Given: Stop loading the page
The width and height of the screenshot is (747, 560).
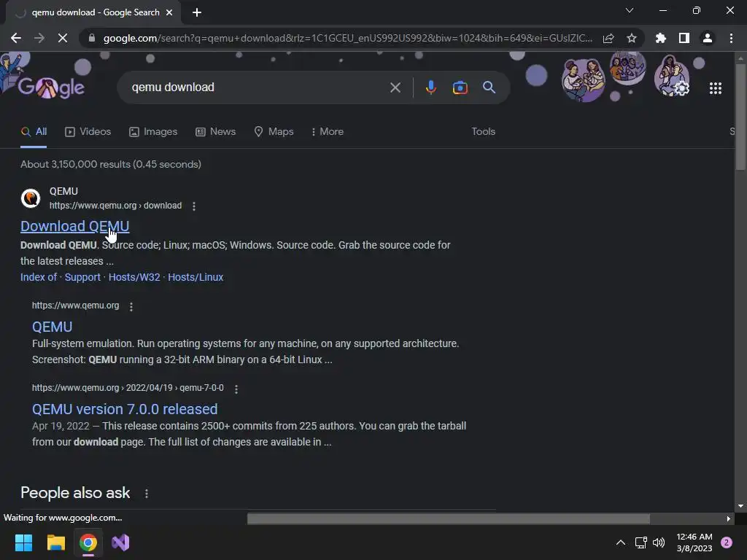Looking at the screenshot, I should [x=63, y=38].
